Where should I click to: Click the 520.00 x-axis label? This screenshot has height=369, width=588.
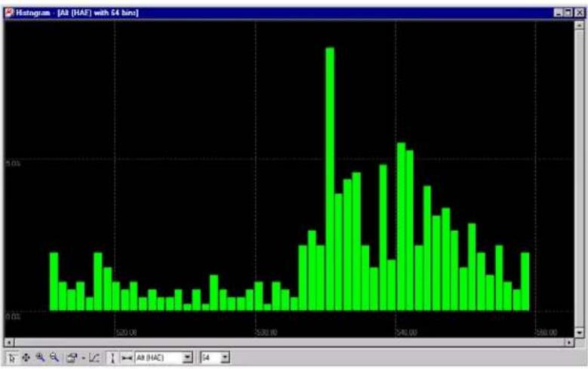tap(126, 332)
